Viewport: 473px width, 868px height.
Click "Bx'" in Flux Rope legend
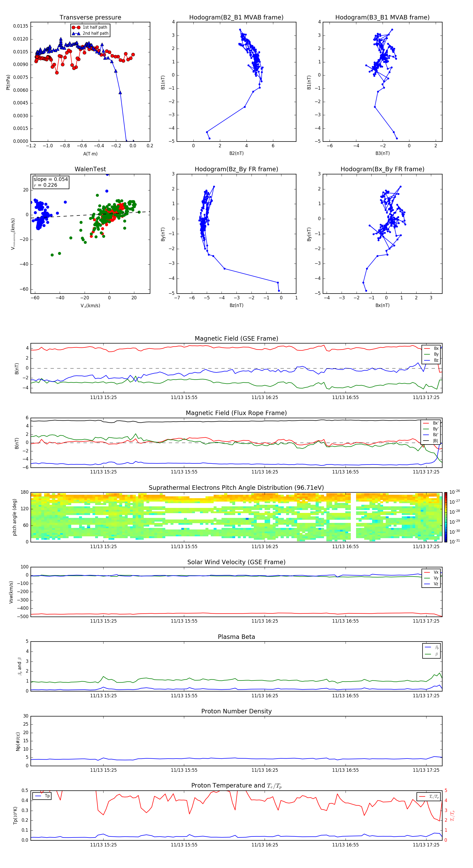(x=431, y=423)
